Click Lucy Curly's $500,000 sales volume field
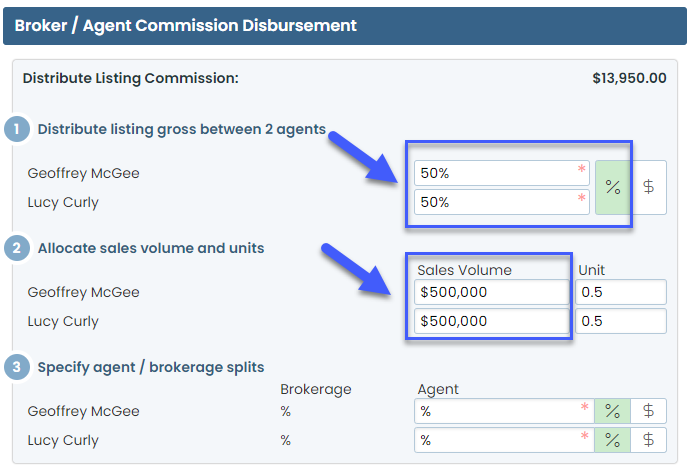Screen dimensions: 689x470 coord(490,321)
